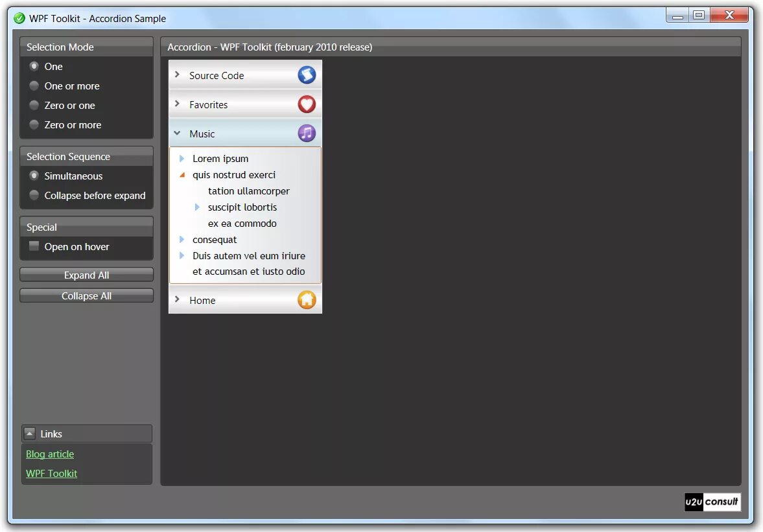Minimize the Accordion Sample window
763x532 pixels.
[678, 16]
